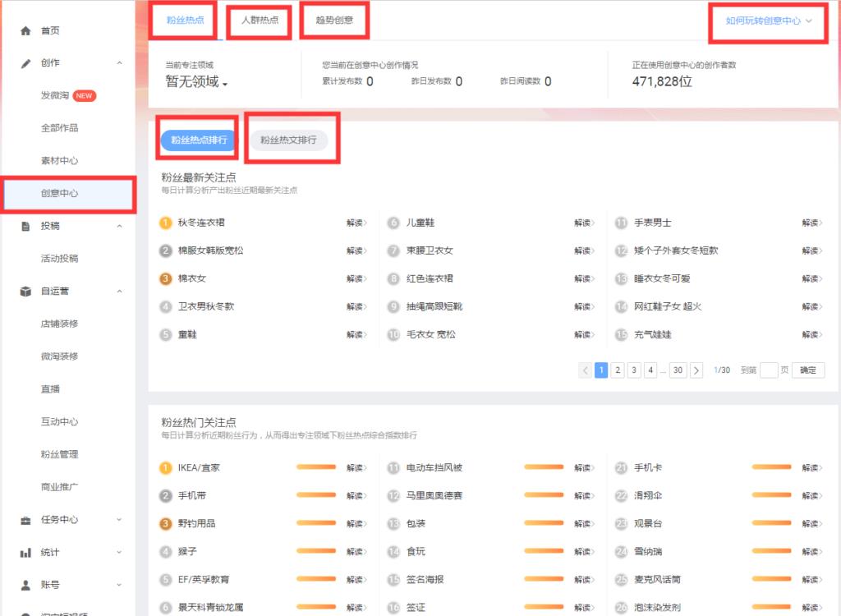The width and height of the screenshot is (841, 616).
Task: Open 微淘装修 in the sidebar
Action: tap(59, 356)
